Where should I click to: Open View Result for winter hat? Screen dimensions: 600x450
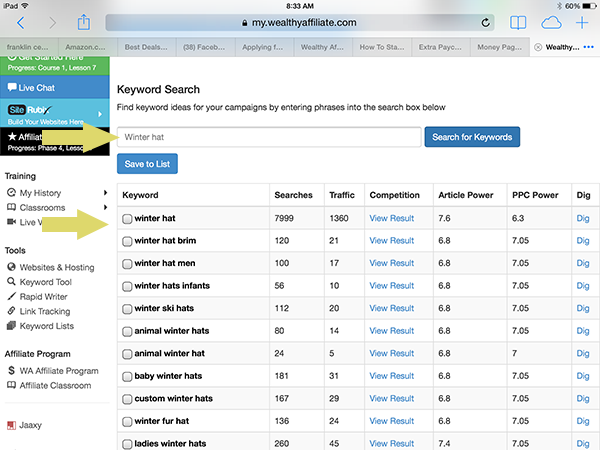click(391, 218)
